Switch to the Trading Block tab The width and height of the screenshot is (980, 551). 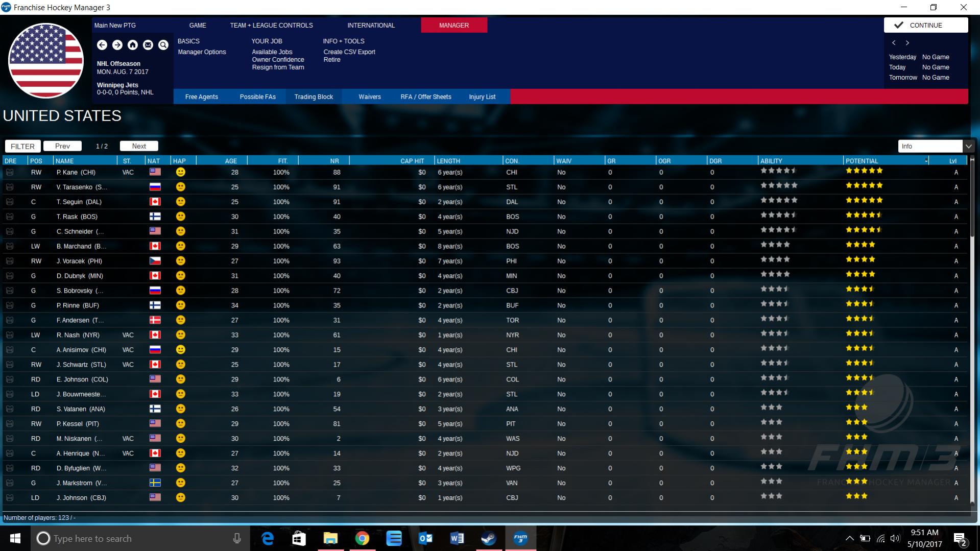pyautogui.click(x=314, y=97)
